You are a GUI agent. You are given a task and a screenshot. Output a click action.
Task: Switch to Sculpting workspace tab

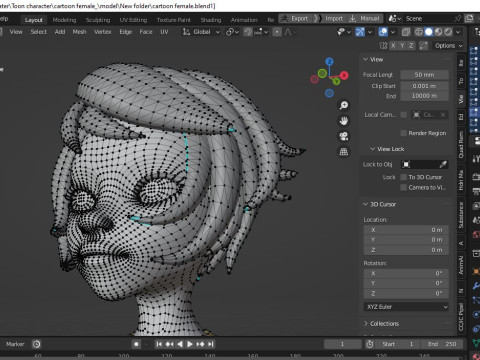tap(98, 20)
